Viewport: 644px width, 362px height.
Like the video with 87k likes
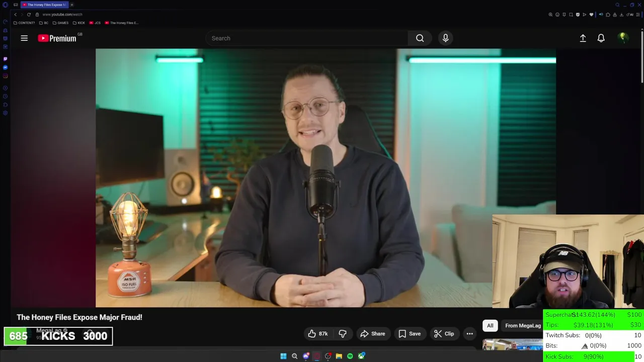coord(317,334)
